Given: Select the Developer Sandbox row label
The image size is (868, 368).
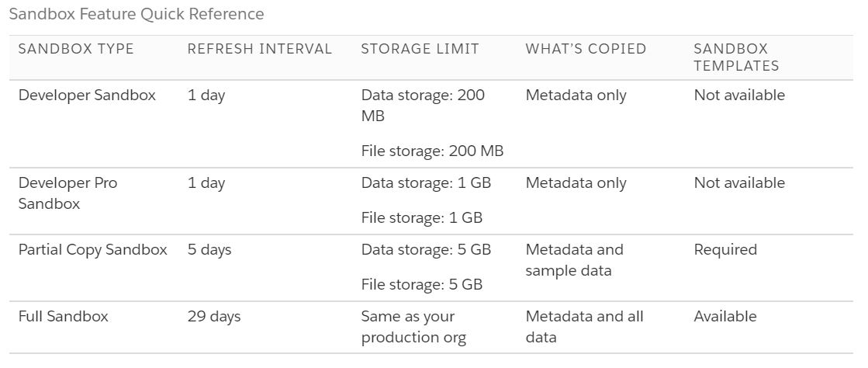Looking at the screenshot, I should (x=87, y=95).
